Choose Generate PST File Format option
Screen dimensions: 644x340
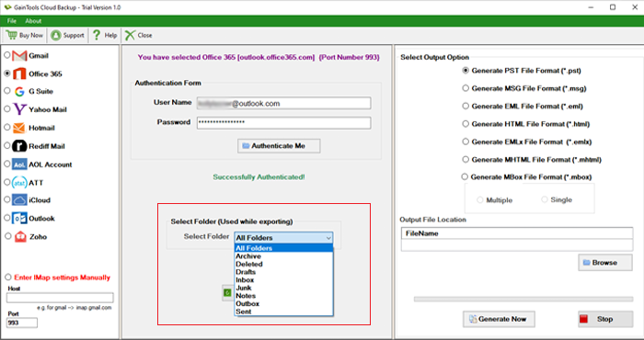pyautogui.click(x=466, y=71)
